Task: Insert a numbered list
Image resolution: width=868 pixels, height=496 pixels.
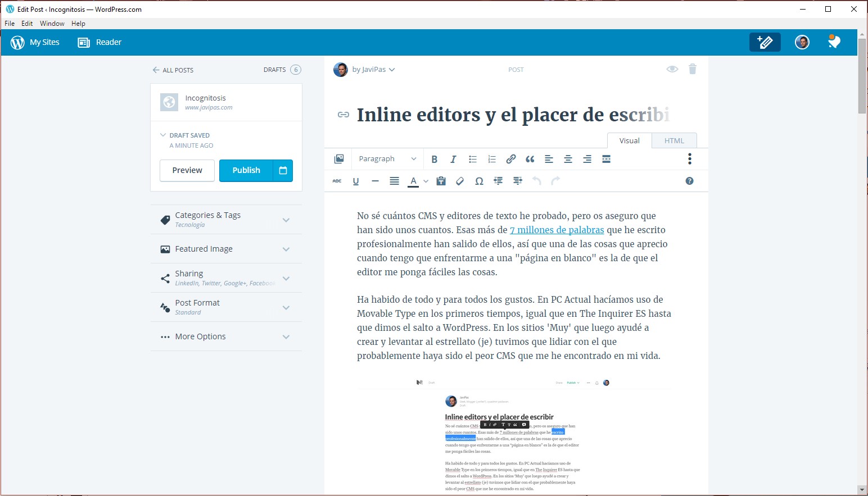Action: click(x=491, y=159)
